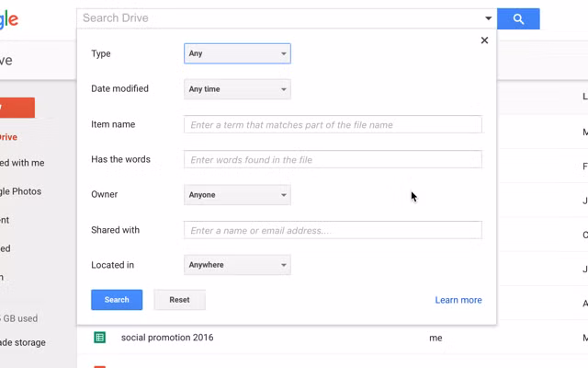Focus the Has the words field
The height and width of the screenshot is (368, 588).
[x=333, y=159]
